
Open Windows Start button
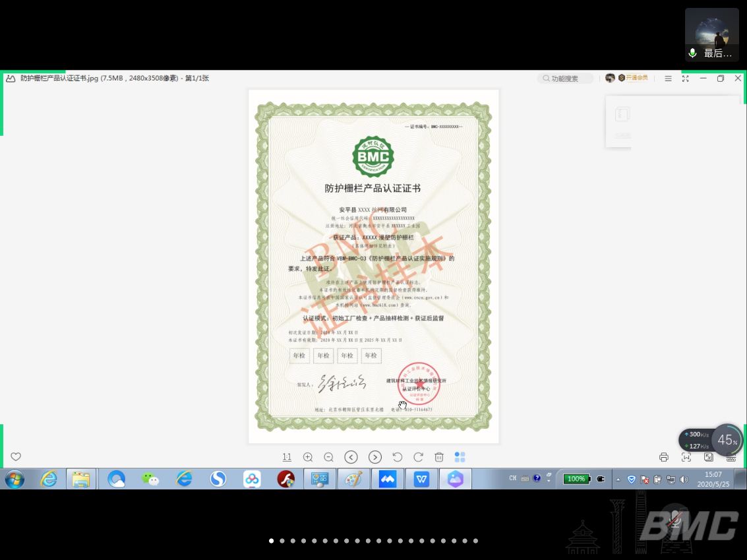pos(15,479)
